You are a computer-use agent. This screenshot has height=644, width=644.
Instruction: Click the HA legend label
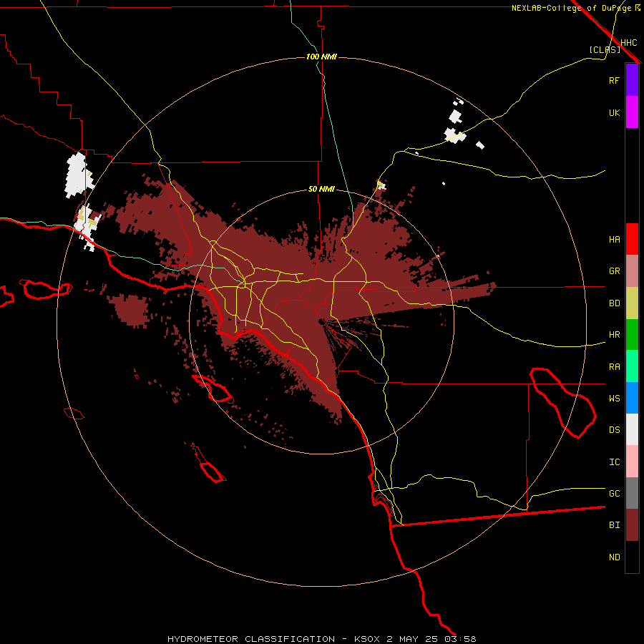pyautogui.click(x=614, y=239)
